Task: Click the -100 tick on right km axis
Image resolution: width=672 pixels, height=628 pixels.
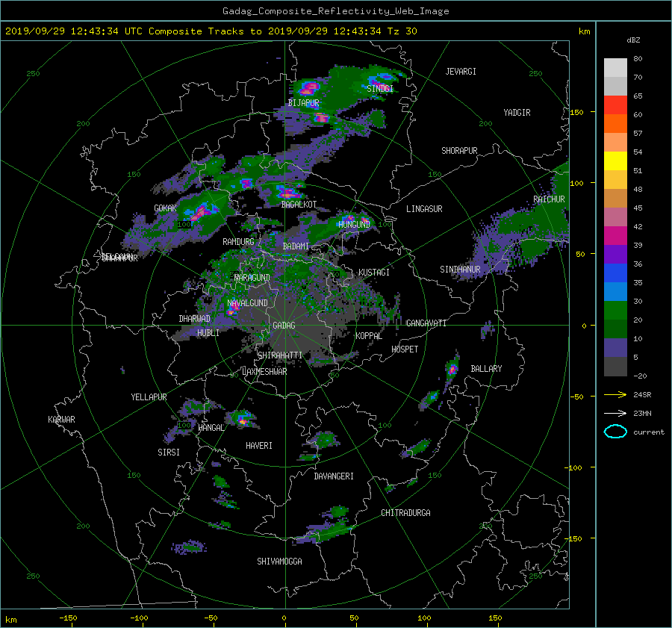Action: coord(574,467)
